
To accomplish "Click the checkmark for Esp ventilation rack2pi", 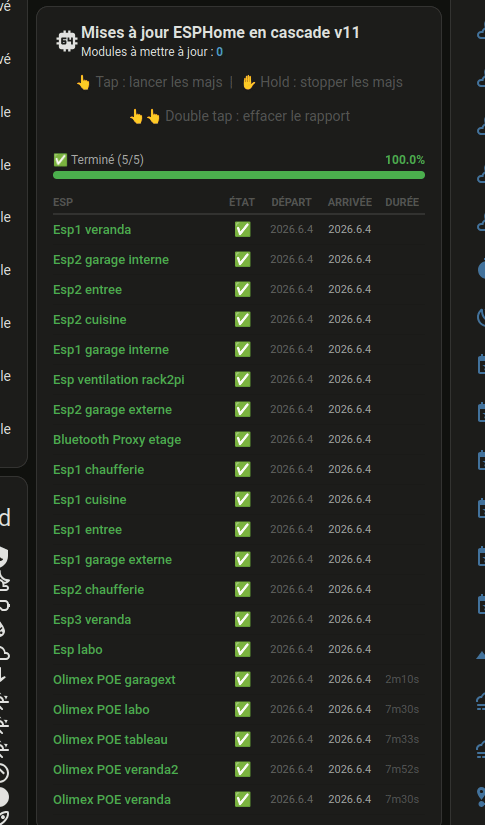I will point(242,379).
